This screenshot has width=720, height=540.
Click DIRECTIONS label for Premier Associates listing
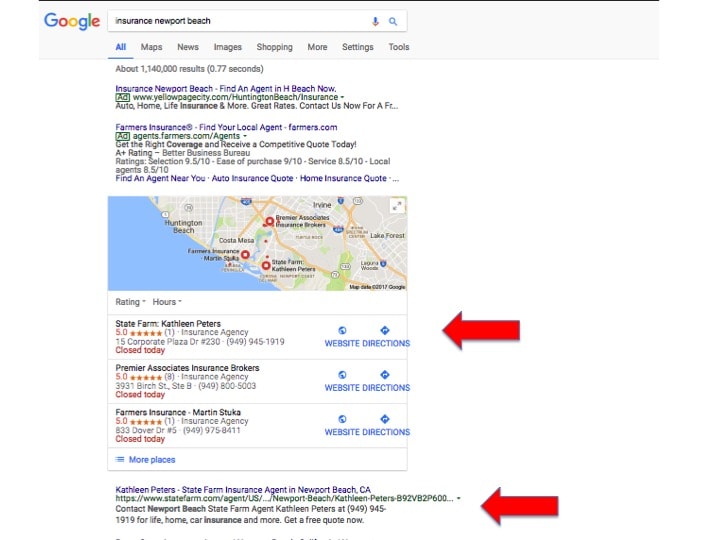coord(386,388)
